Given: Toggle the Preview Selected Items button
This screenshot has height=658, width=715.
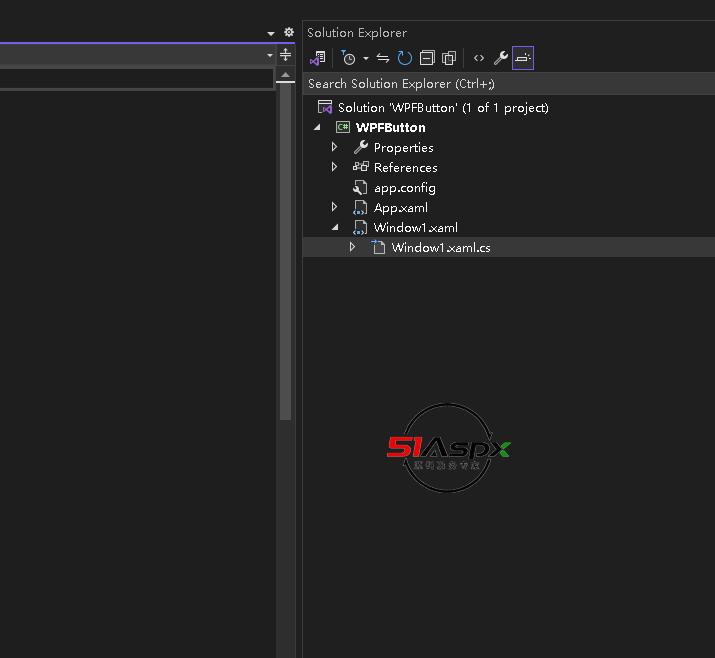Looking at the screenshot, I should click(522, 59).
